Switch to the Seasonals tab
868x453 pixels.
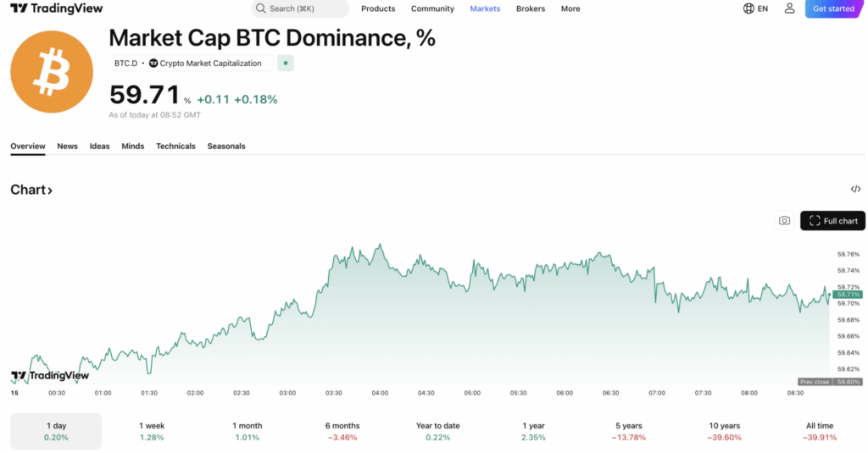(225, 146)
